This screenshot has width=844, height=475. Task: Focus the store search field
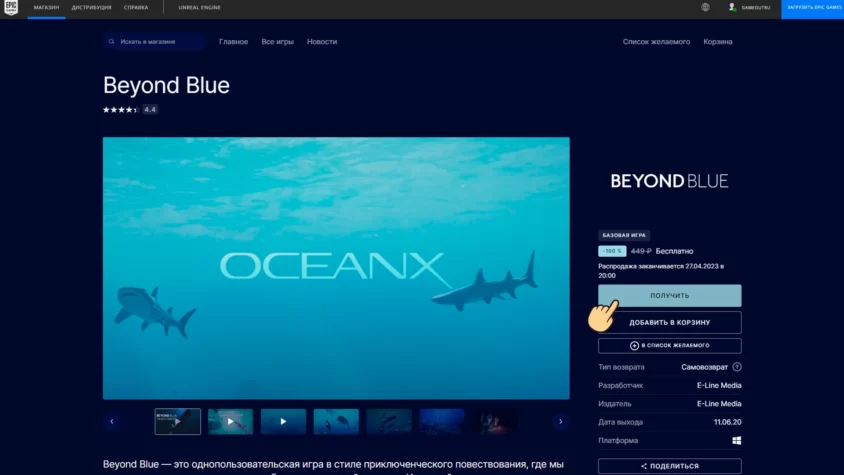point(155,41)
